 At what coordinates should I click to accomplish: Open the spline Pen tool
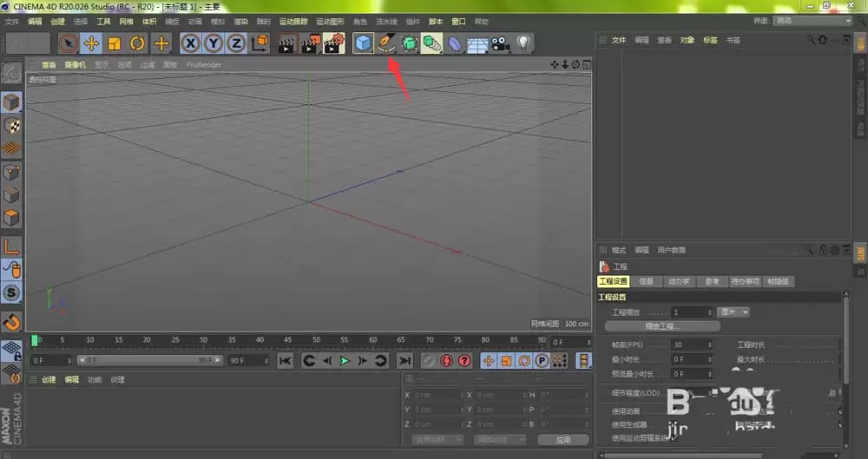click(386, 43)
